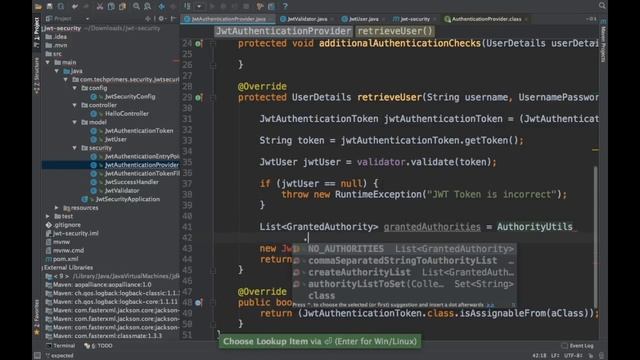Select pom.xml in project tree
The width and height of the screenshot is (640, 360).
point(65,259)
